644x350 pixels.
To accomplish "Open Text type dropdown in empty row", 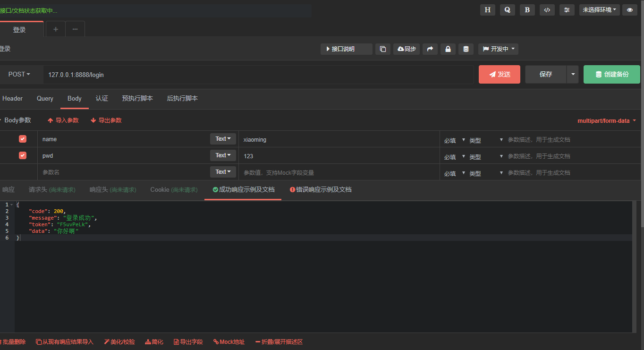I will [x=223, y=172].
